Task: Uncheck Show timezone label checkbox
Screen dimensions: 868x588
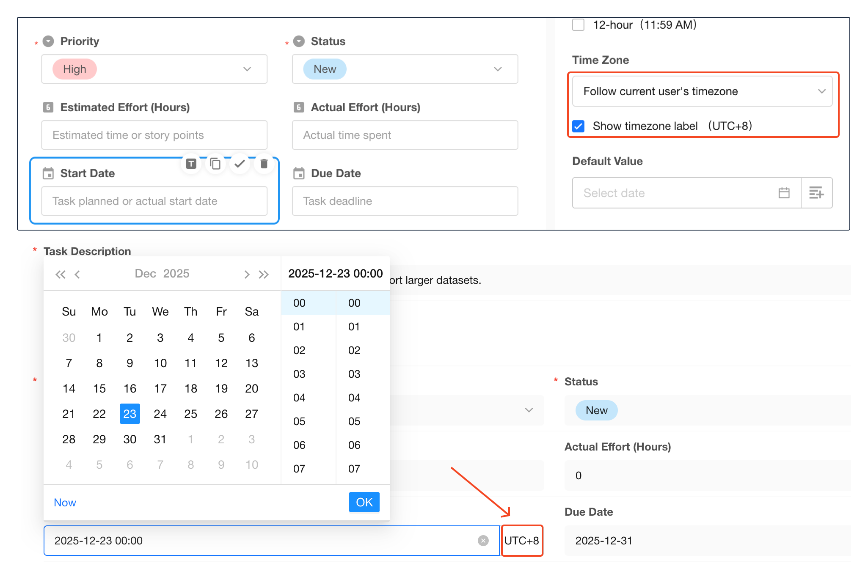Action: click(578, 126)
